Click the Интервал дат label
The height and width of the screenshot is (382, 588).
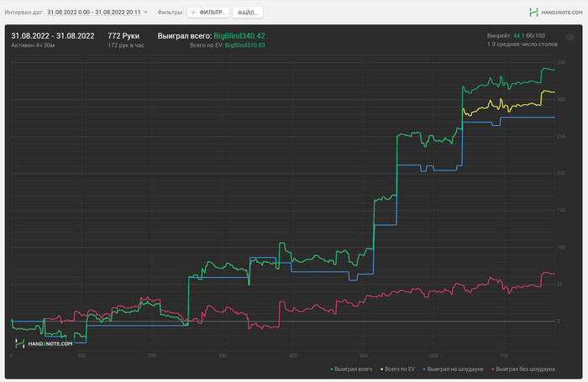pyautogui.click(x=24, y=13)
